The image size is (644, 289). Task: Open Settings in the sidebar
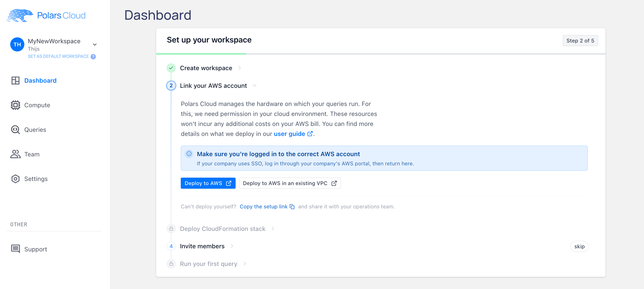(x=36, y=179)
